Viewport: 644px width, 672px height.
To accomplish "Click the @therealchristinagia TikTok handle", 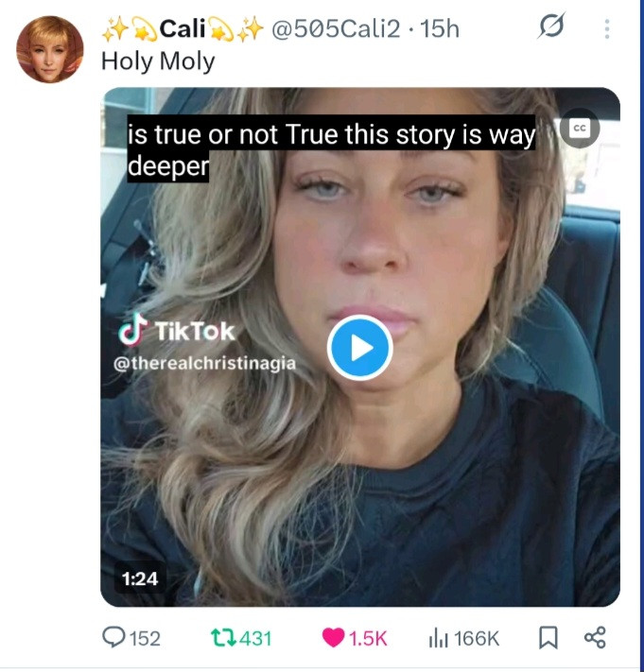I will (206, 364).
